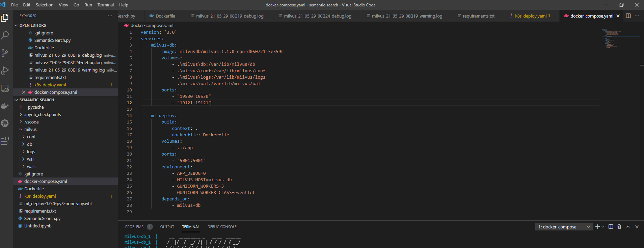Screen dimensions: 644x248
Task: Kill the terminal with trash icon
Action: pos(619,227)
